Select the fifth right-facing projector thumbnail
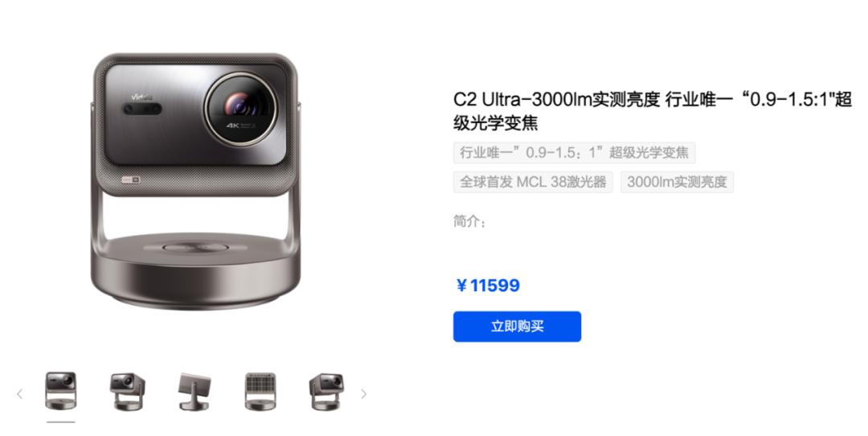 (326, 391)
